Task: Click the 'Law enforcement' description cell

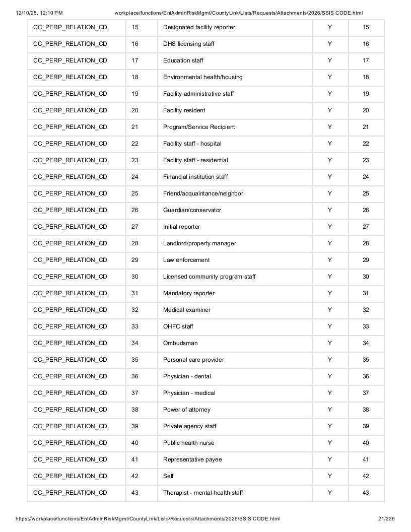Action: coord(235,260)
